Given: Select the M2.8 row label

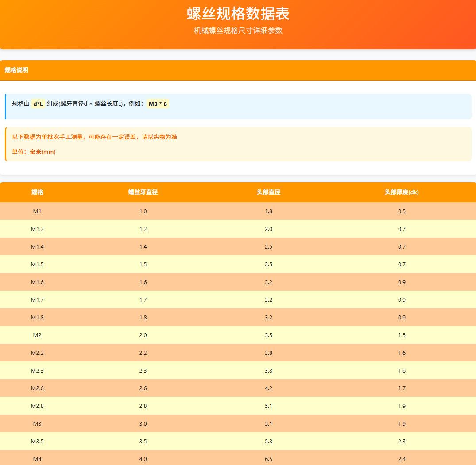Looking at the screenshot, I should point(37,406).
